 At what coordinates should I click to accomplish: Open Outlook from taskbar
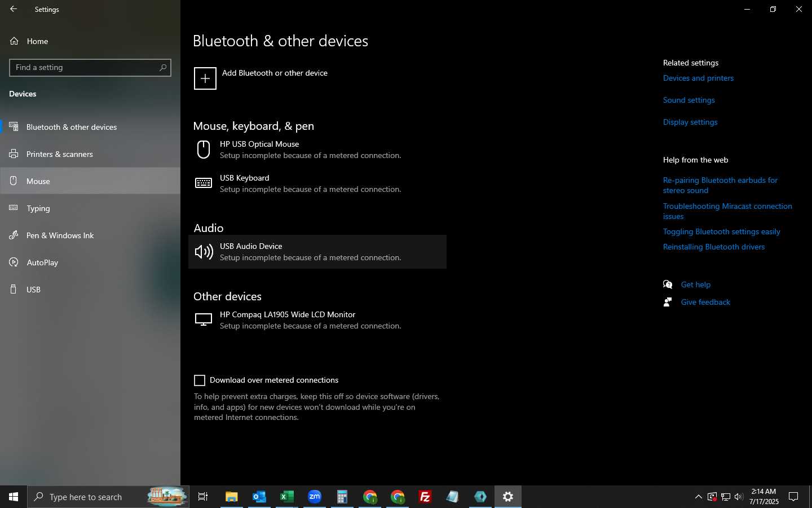coord(259,497)
